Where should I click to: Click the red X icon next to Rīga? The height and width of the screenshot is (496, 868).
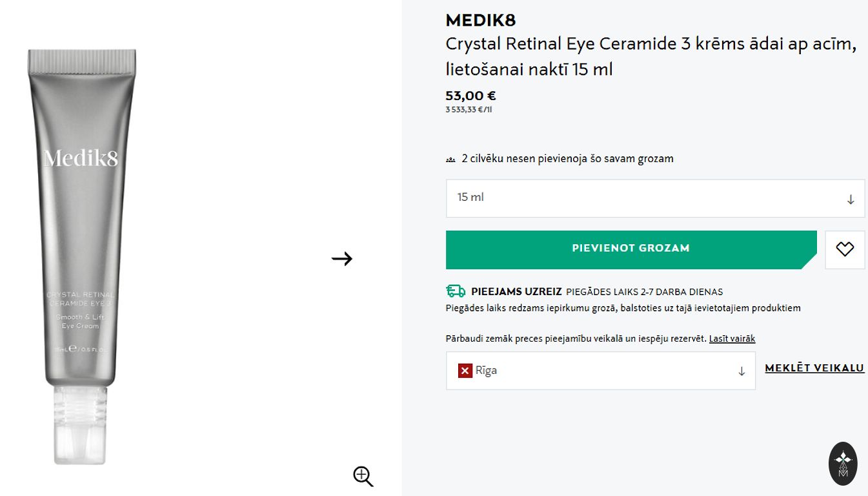[465, 371]
